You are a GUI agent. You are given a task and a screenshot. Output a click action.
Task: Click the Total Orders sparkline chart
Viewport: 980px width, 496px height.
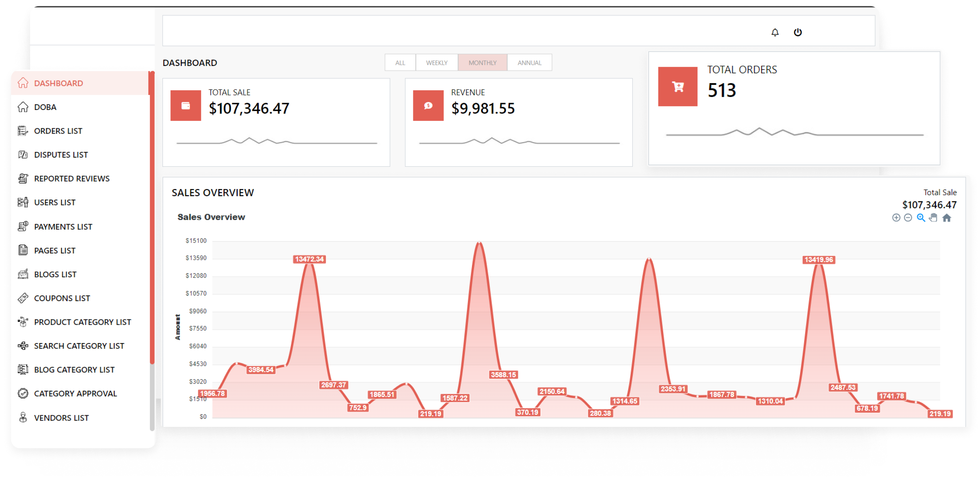(x=794, y=132)
